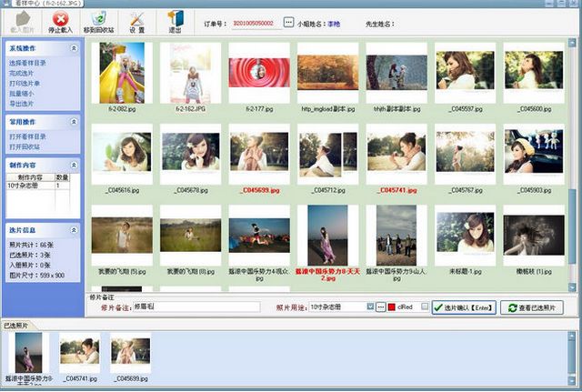Click the red clRed color swatch
582x392 pixels.
click(392, 307)
